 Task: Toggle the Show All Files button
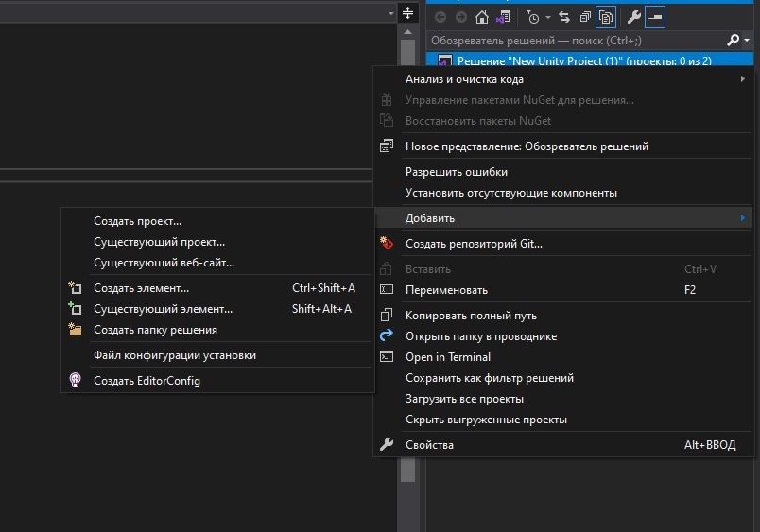(x=606, y=17)
